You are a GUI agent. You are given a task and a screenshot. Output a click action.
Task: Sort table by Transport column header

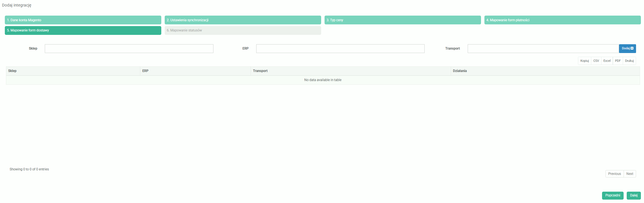click(350, 71)
